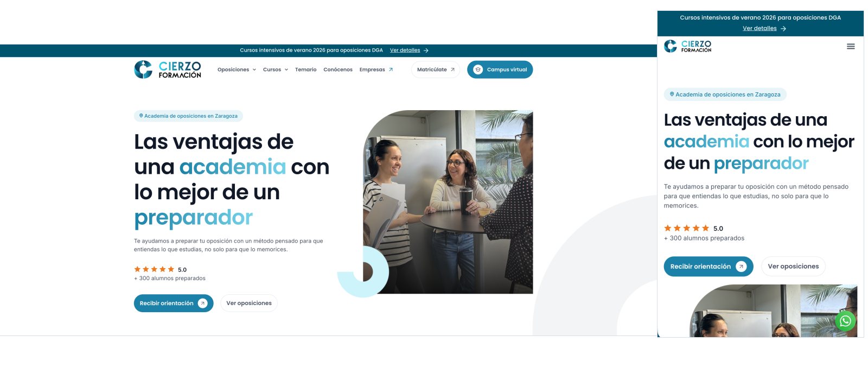Click desktop 'Academia de oposiciones en Zaragoza' badge
This screenshot has height=380, width=868.
click(188, 116)
